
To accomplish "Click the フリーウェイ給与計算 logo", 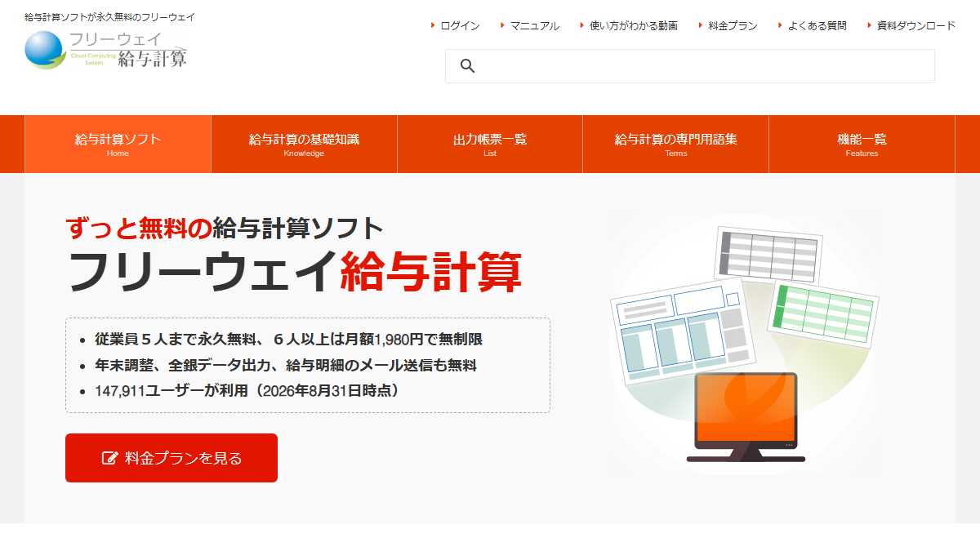I will (106, 51).
